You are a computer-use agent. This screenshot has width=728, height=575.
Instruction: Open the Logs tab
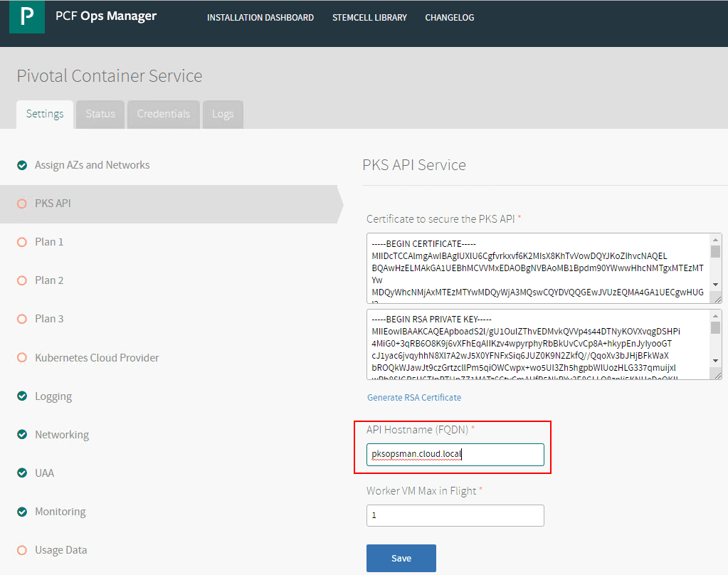coord(223,114)
